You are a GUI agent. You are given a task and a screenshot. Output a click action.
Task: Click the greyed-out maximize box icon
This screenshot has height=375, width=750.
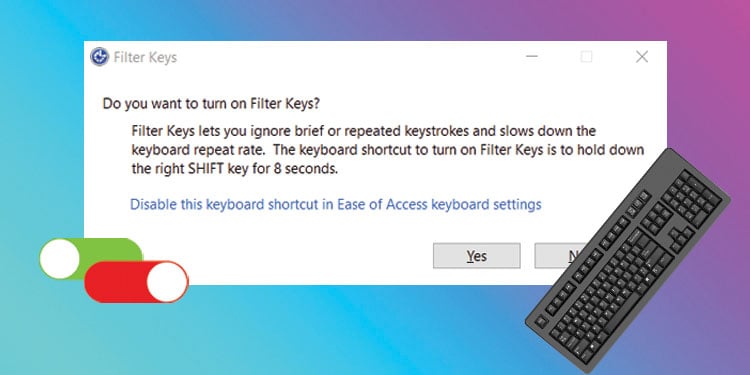586,57
